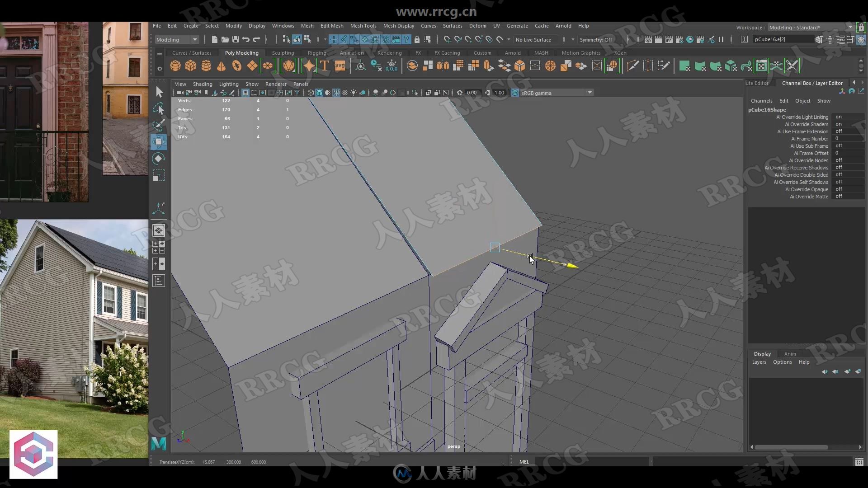The width and height of the screenshot is (868, 488).
Task: Drag the X-axis translate value input field
Action: [x=209, y=462]
